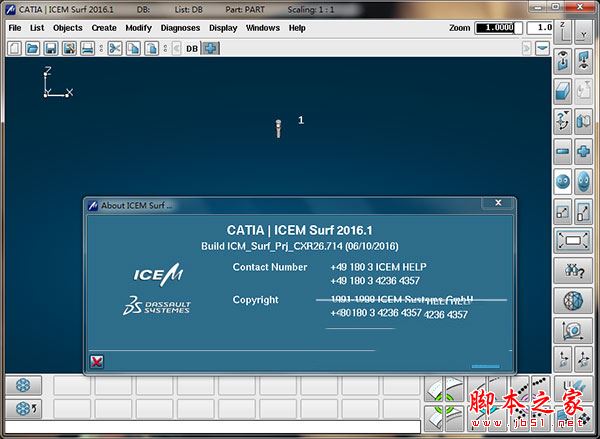Click the eye-below-plane view icon

(x=583, y=61)
